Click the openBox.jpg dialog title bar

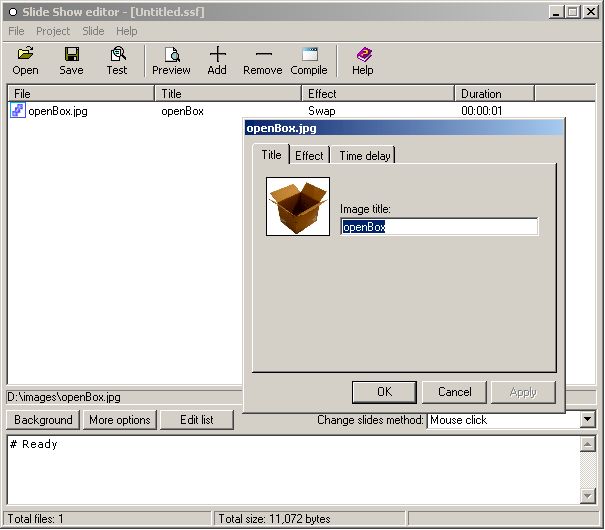tap(404, 128)
